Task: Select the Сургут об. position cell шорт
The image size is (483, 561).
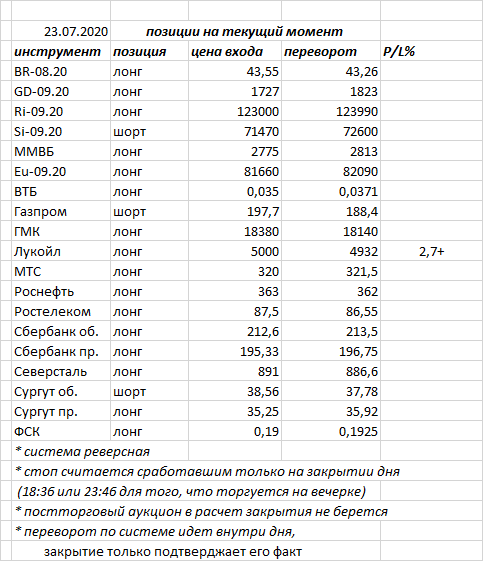Action: (150, 392)
